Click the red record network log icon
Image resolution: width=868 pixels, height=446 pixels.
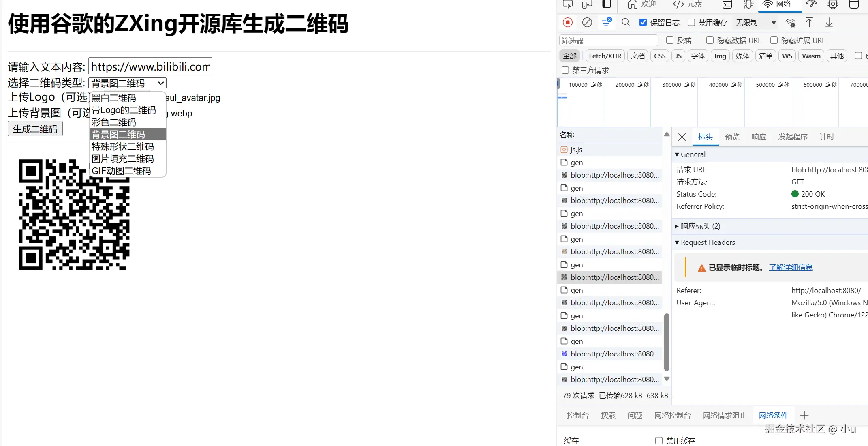pyautogui.click(x=568, y=22)
